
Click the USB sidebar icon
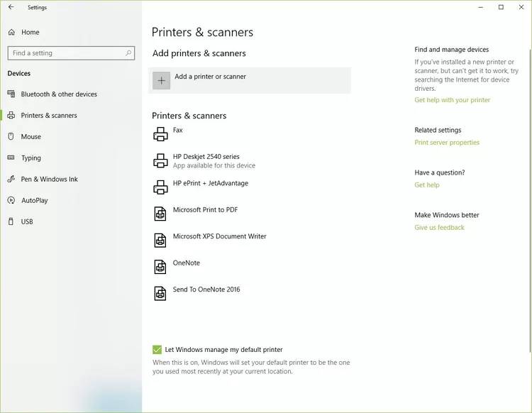coord(11,221)
